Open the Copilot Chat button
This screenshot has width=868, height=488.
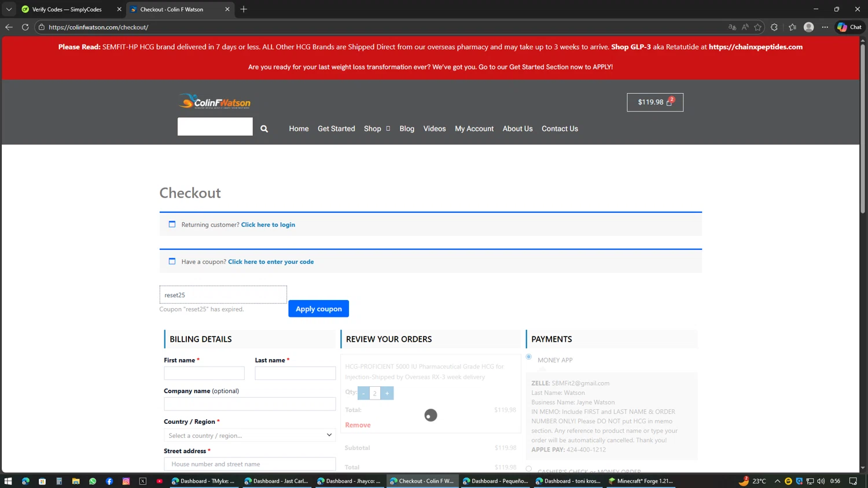pos(849,27)
